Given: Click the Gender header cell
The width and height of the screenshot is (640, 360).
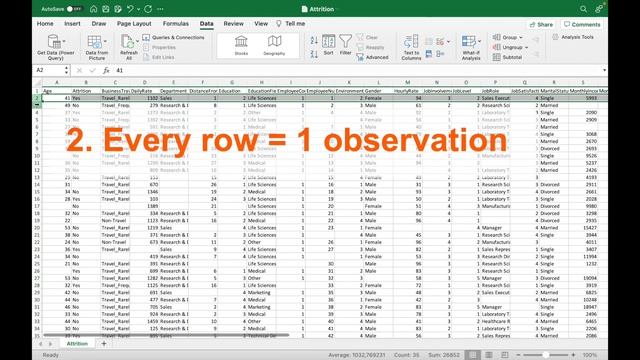Looking at the screenshot, I should click(378, 91).
